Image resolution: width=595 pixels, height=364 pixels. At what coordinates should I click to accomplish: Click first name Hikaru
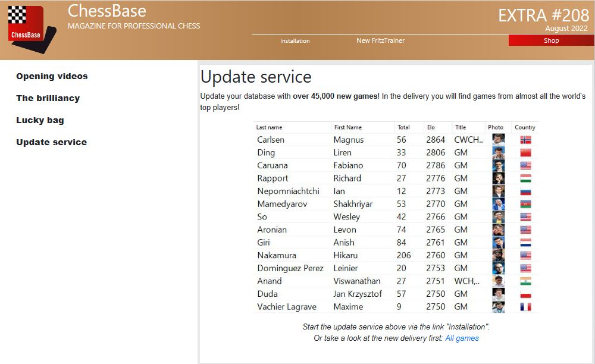[x=345, y=256]
